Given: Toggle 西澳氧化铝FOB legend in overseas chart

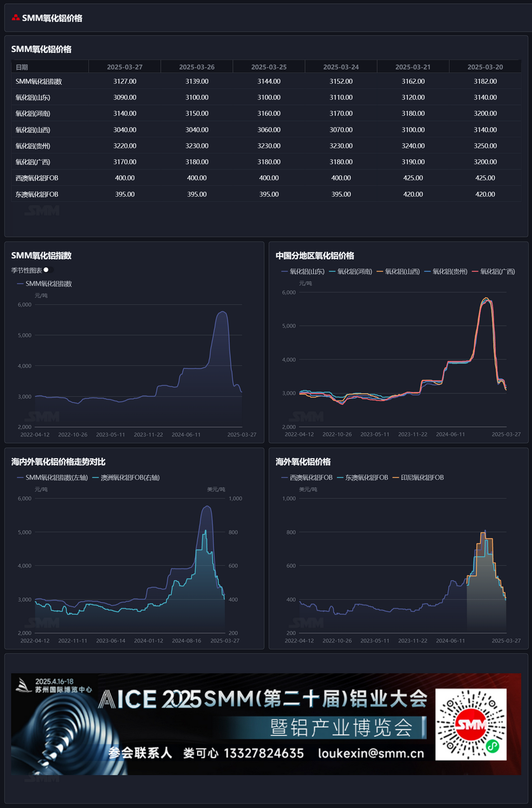Looking at the screenshot, I should (307, 477).
